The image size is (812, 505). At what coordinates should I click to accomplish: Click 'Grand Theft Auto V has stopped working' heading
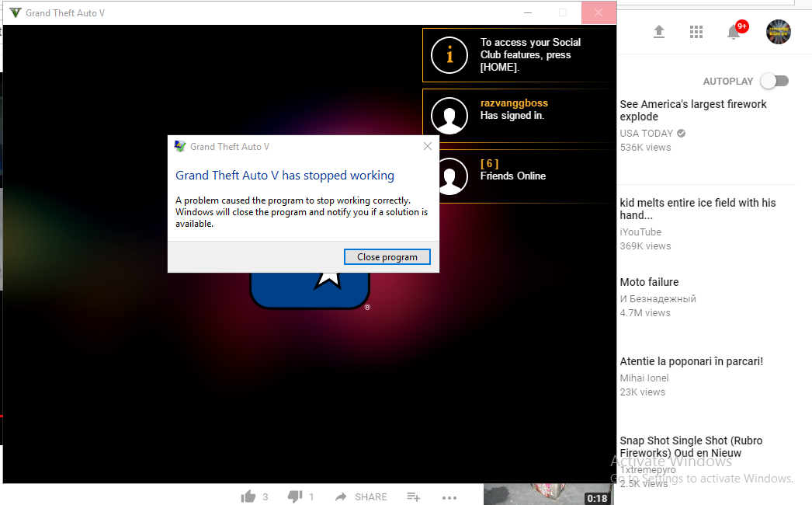point(285,176)
